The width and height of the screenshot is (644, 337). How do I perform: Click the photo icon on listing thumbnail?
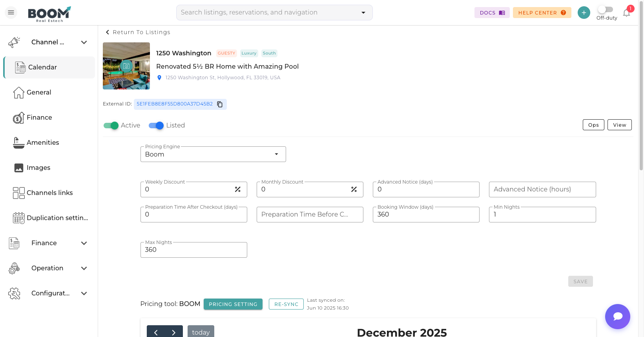tap(126, 66)
